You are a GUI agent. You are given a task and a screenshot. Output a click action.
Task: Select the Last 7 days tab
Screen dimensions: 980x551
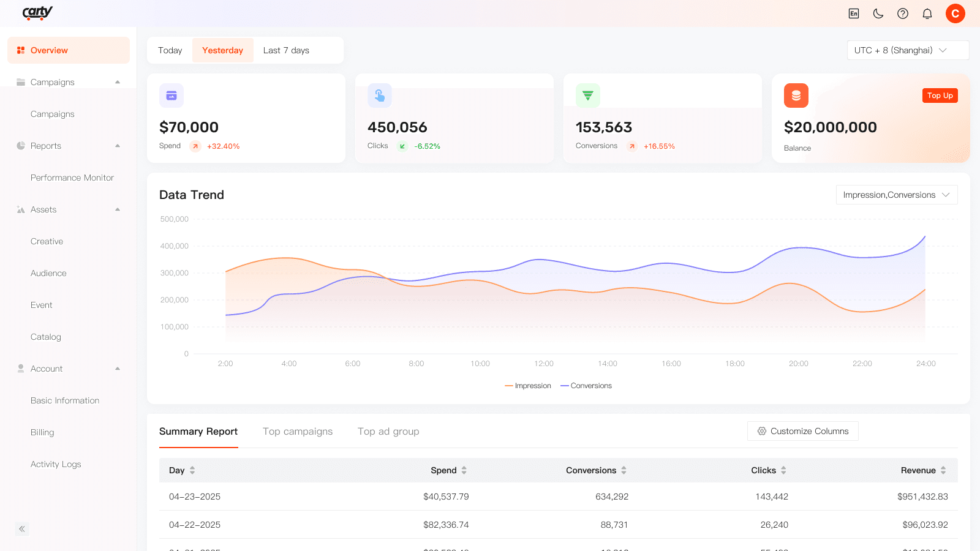(x=286, y=50)
